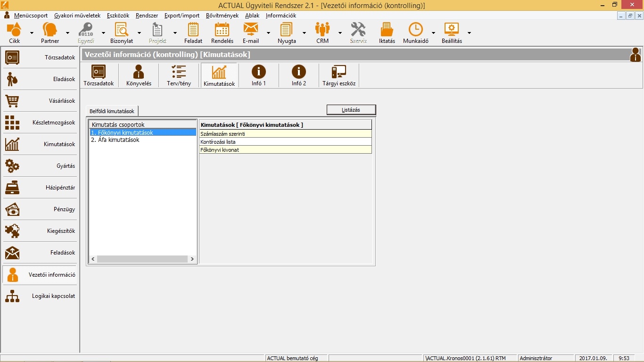The width and height of the screenshot is (644, 362).
Task: Switch to the Belföldi kimutatások tab
Action: 112,111
